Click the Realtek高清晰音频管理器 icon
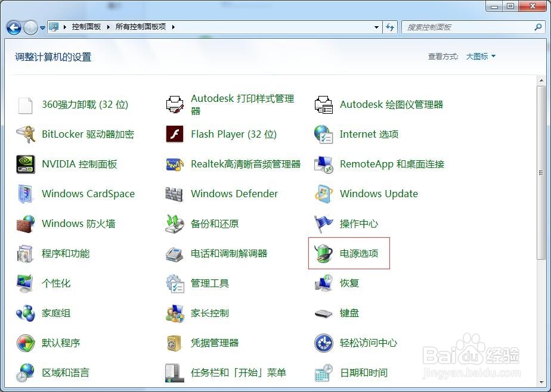Viewport: 551px width, 392px height. [x=175, y=164]
